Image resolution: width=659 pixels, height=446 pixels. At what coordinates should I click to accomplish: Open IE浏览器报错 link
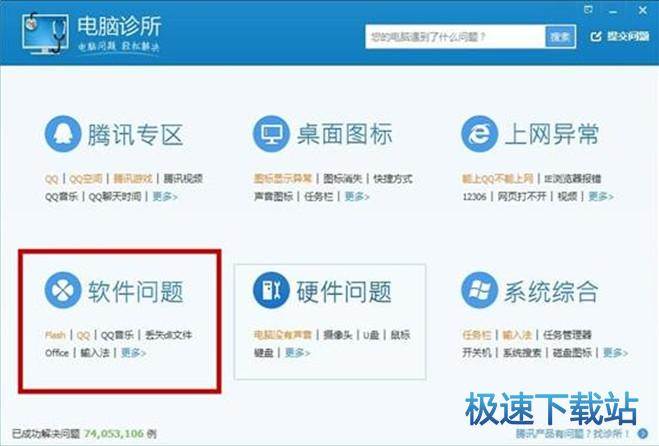pyautogui.click(x=572, y=179)
